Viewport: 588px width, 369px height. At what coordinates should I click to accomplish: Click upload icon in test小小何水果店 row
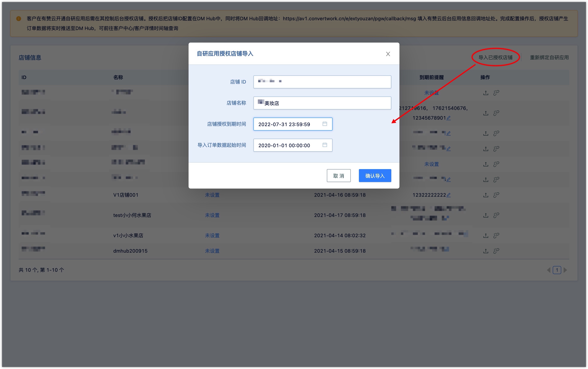[x=486, y=215]
